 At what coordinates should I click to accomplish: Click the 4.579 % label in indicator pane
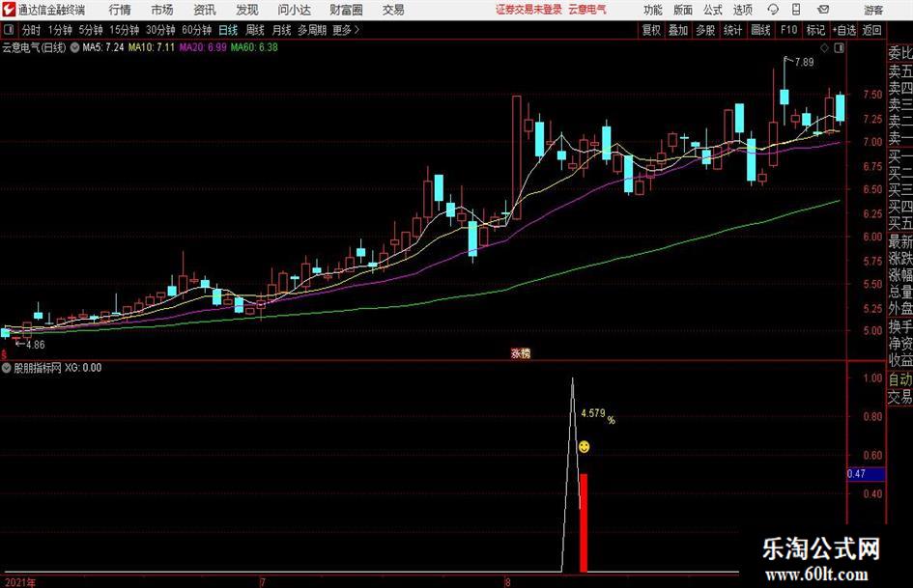598,415
